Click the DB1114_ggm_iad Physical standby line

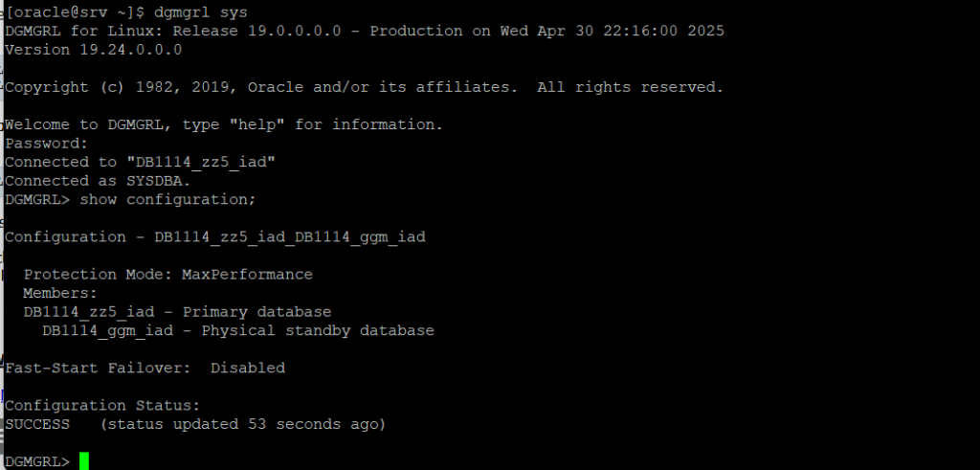(x=238, y=330)
